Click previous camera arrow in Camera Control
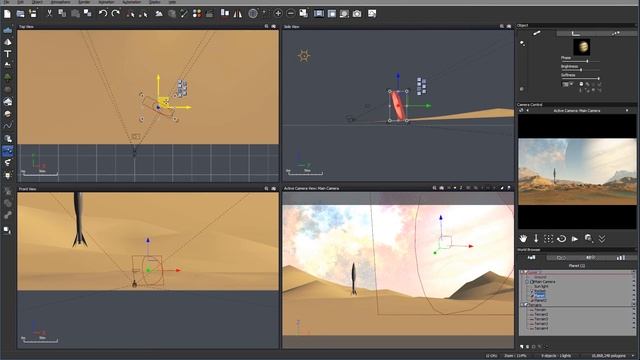The width and height of the screenshot is (640, 360). (x=527, y=110)
